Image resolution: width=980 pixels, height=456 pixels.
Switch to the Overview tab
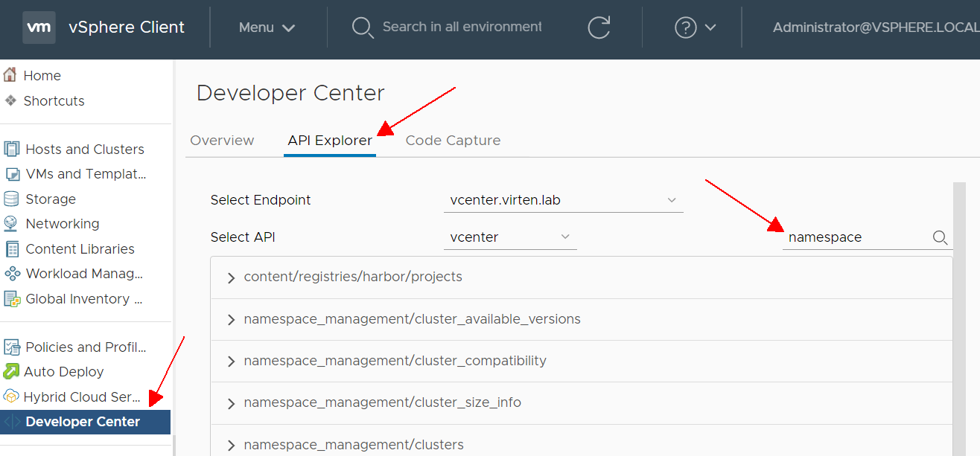(x=222, y=141)
